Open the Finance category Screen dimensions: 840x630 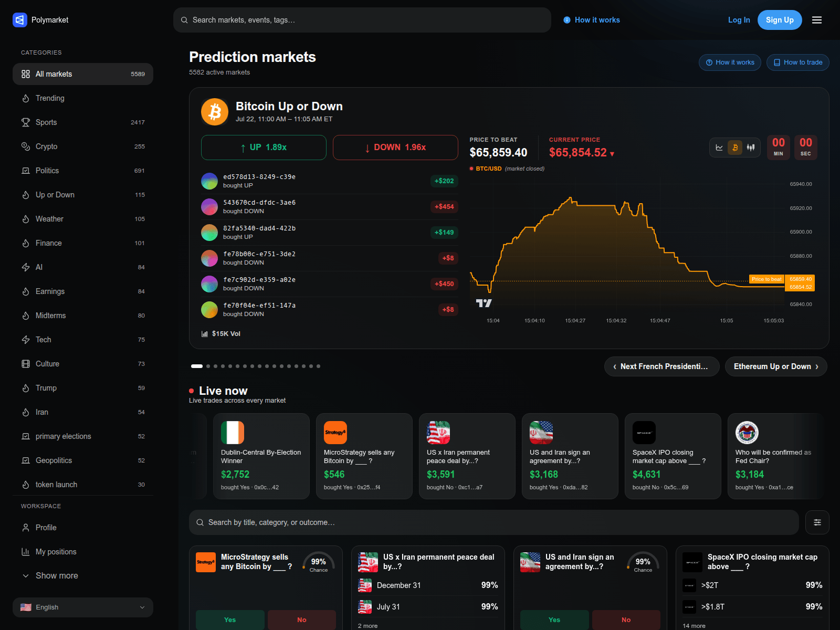[83, 243]
